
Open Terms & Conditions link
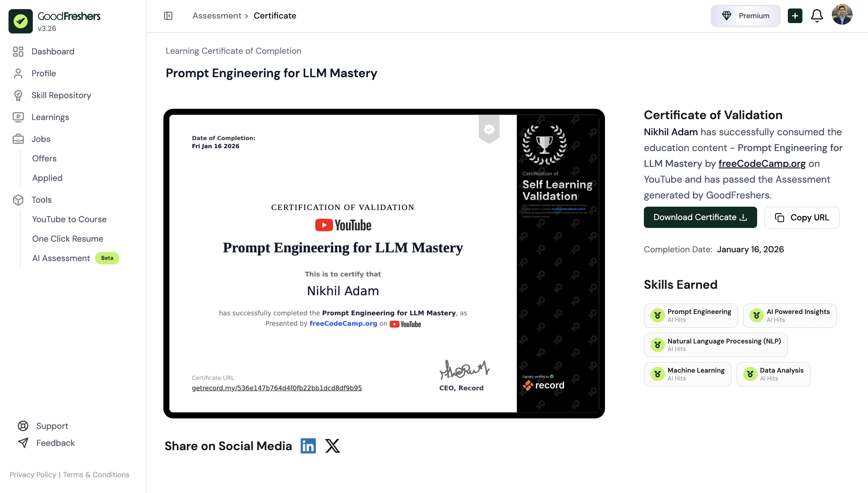coord(96,475)
